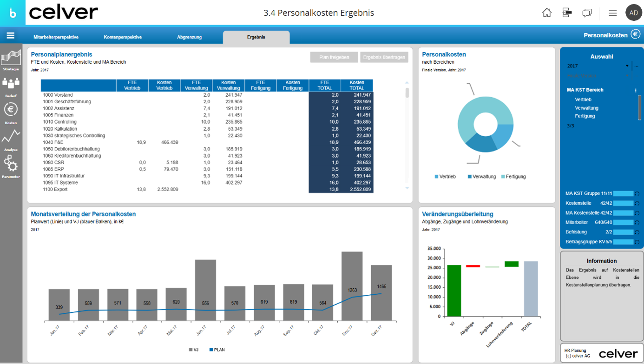Switch to the Mitarbeiterperspektive tab
Viewport: 644px width, 364px height.
(x=56, y=37)
